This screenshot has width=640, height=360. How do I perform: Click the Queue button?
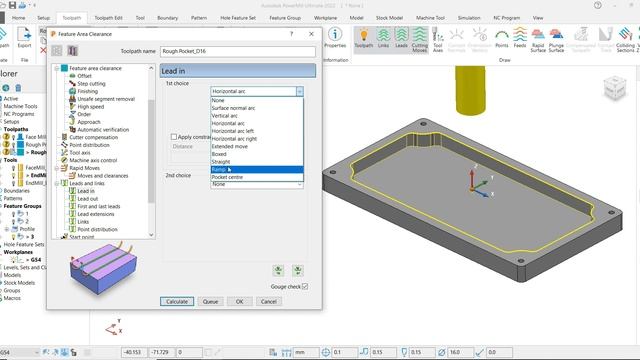point(210,301)
